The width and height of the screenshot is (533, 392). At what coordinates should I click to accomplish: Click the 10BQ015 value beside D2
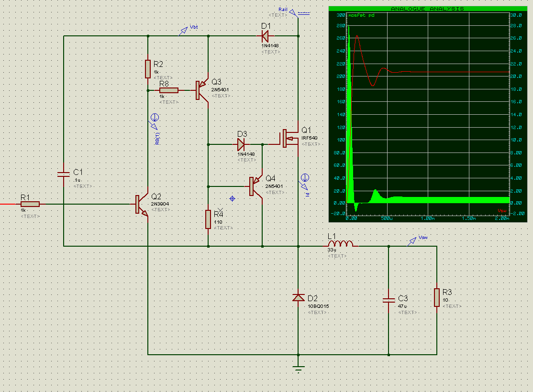(318, 306)
